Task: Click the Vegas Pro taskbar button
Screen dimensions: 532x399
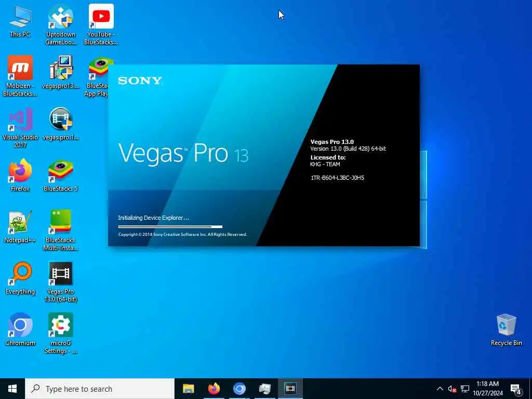Action: (x=290, y=389)
